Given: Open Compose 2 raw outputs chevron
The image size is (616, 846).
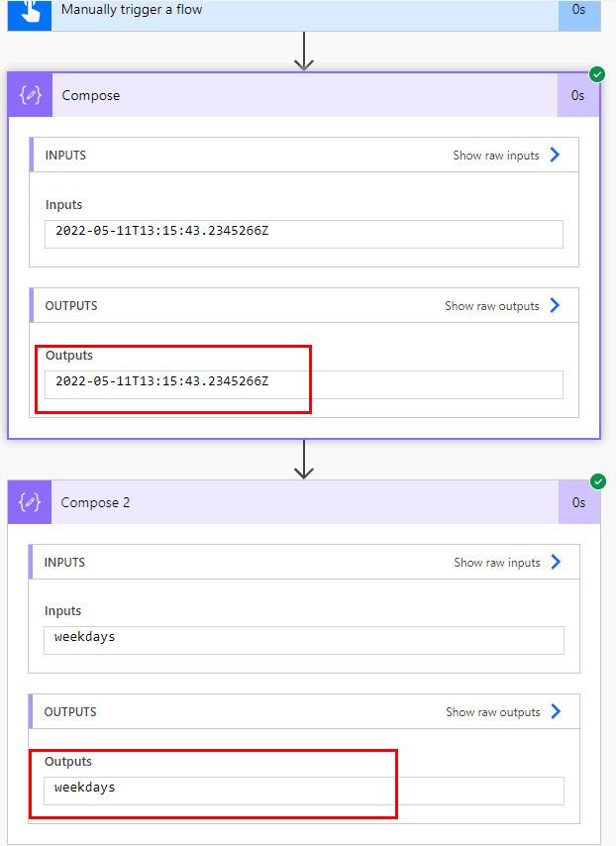Looking at the screenshot, I should [557, 711].
